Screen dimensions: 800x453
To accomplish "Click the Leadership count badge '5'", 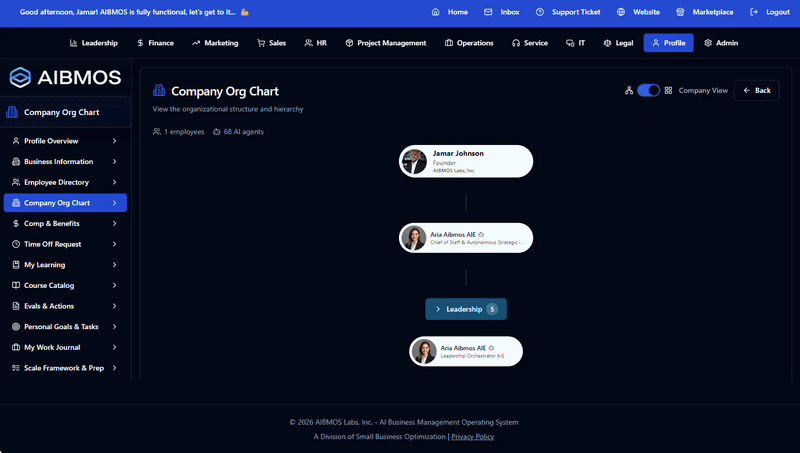I will pos(492,309).
